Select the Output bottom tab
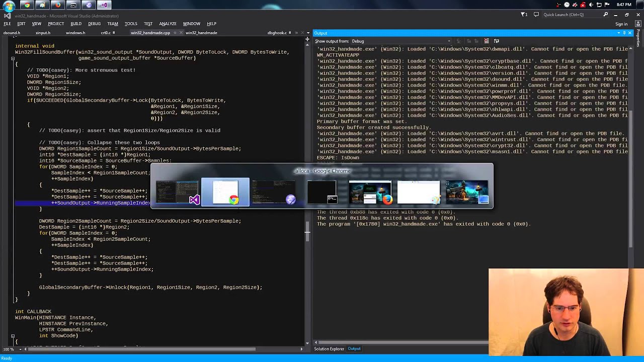This screenshot has height=362, width=644. click(354, 349)
